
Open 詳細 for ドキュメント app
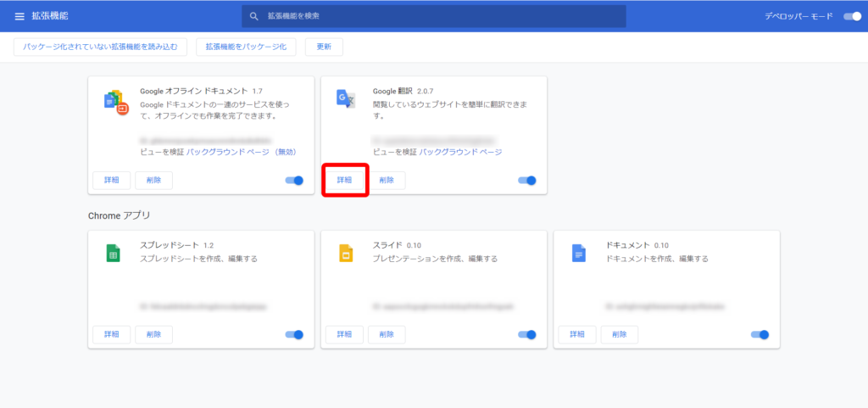pos(577,334)
